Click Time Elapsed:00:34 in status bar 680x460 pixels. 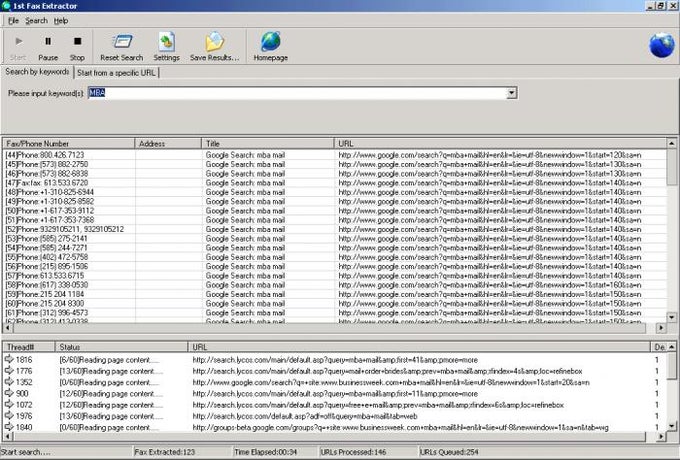265,452
